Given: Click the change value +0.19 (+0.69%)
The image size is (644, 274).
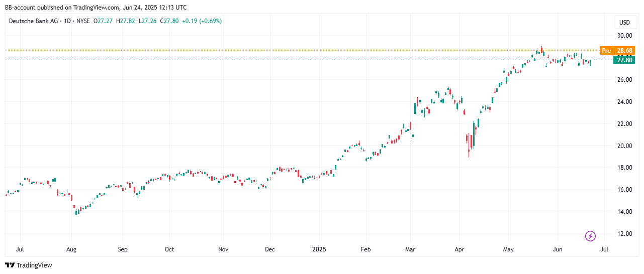Looking at the screenshot, I should (202, 21).
